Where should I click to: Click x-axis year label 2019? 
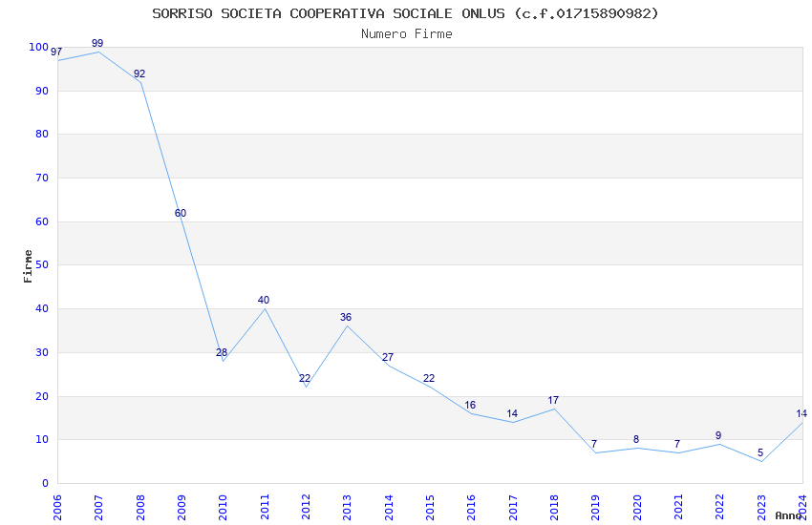(595, 507)
